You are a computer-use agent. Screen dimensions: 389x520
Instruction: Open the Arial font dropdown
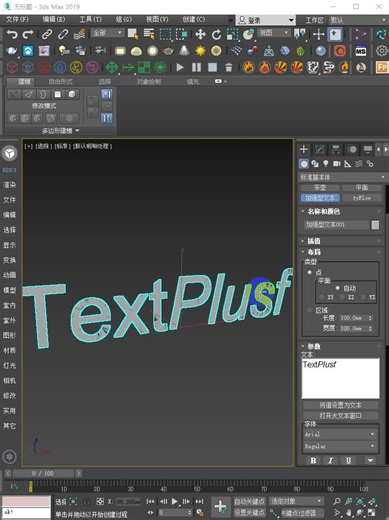point(340,434)
